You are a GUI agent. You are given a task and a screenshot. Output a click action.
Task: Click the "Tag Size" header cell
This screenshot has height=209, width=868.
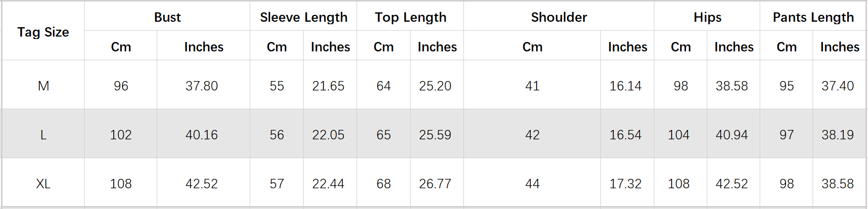tap(43, 32)
